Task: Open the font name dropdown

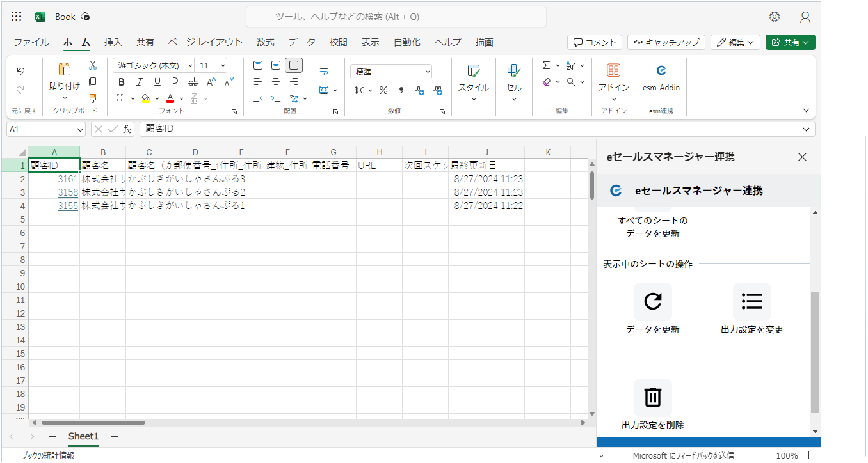Action: (190, 65)
